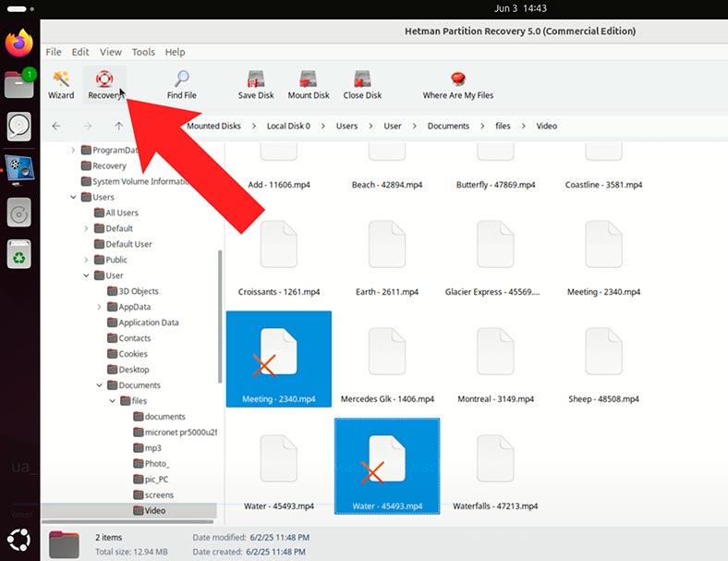Image resolution: width=728 pixels, height=561 pixels.
Task: Select Desktop folder in tree
Action: coord(128,370)
